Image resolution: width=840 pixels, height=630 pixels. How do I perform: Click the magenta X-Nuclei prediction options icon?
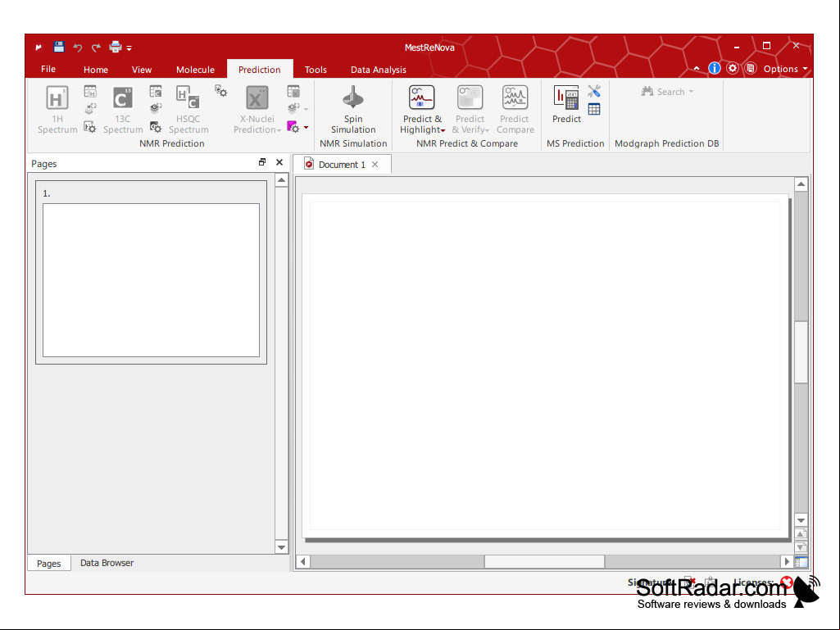(293, 127)
